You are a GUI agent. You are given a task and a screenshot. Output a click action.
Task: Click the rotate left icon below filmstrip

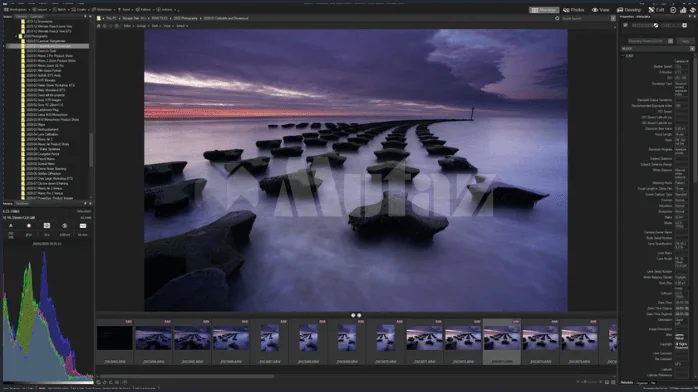tap(105, 382)
